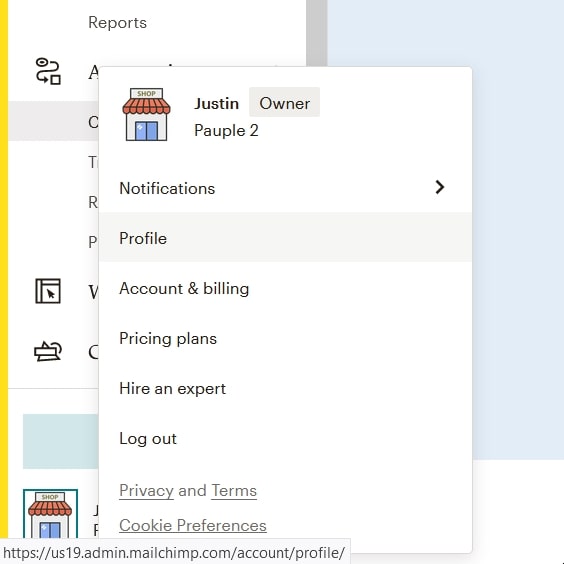The width and height of the screenshot is (564, 564).
Task: Open the Privacy link
Action: [146, 491]
